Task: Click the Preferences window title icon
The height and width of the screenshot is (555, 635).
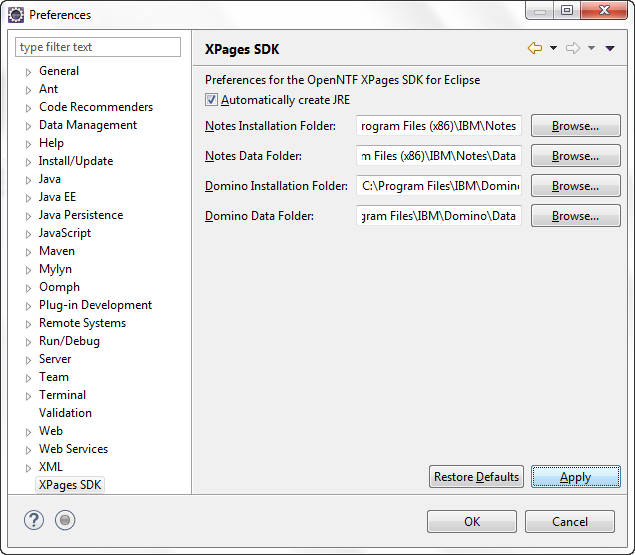Action: point(16,15)
